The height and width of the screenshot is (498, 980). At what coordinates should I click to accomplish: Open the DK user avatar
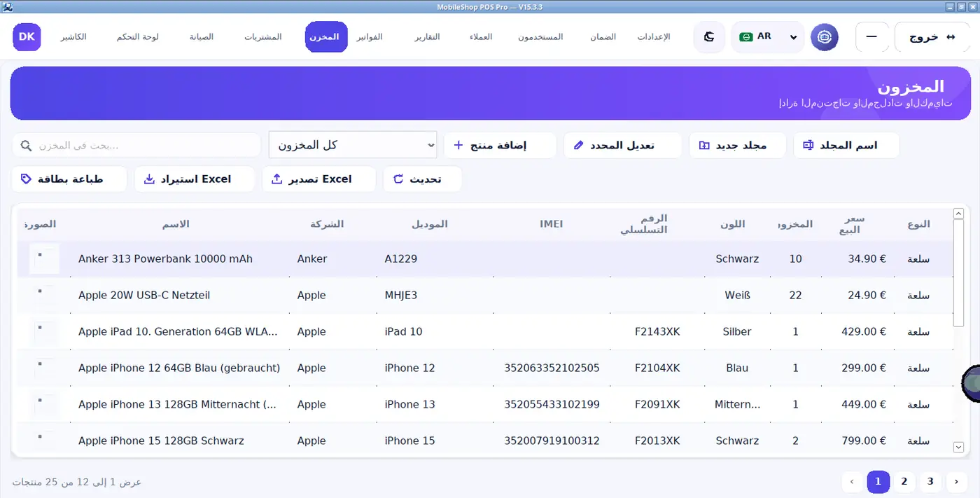click(x=27, y=37)
